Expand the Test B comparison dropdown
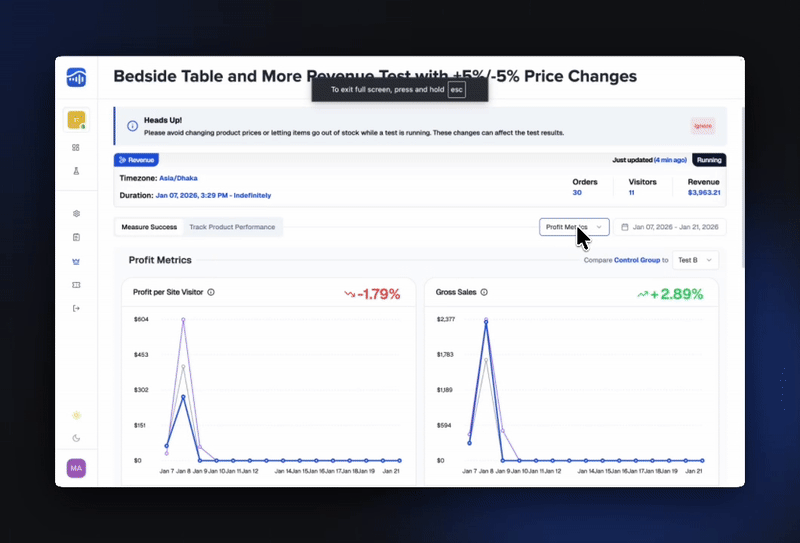The height and width of the screenshot is (543, 800). pyautogui.click(x=695, y=260)
